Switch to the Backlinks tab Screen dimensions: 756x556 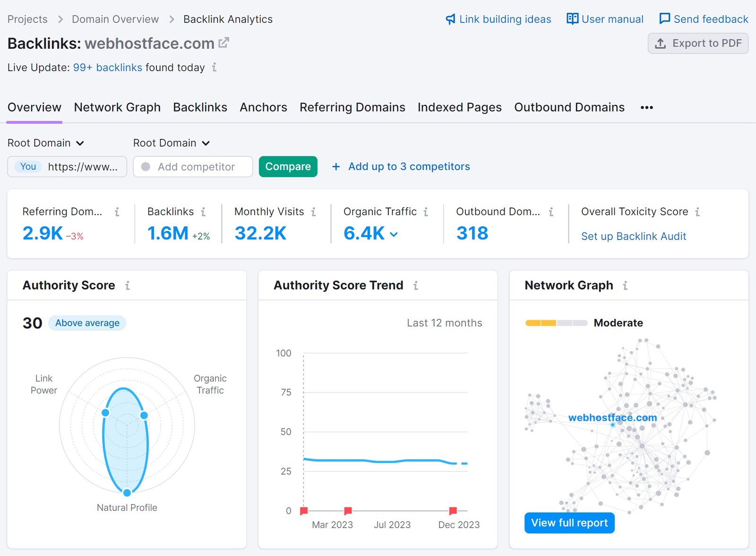click(x=200, y=107)
